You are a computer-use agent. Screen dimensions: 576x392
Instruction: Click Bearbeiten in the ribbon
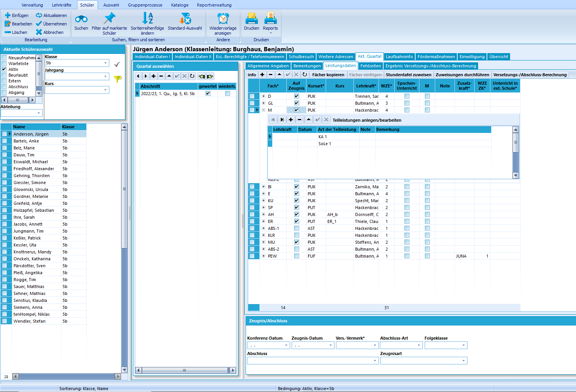[19, 24]
